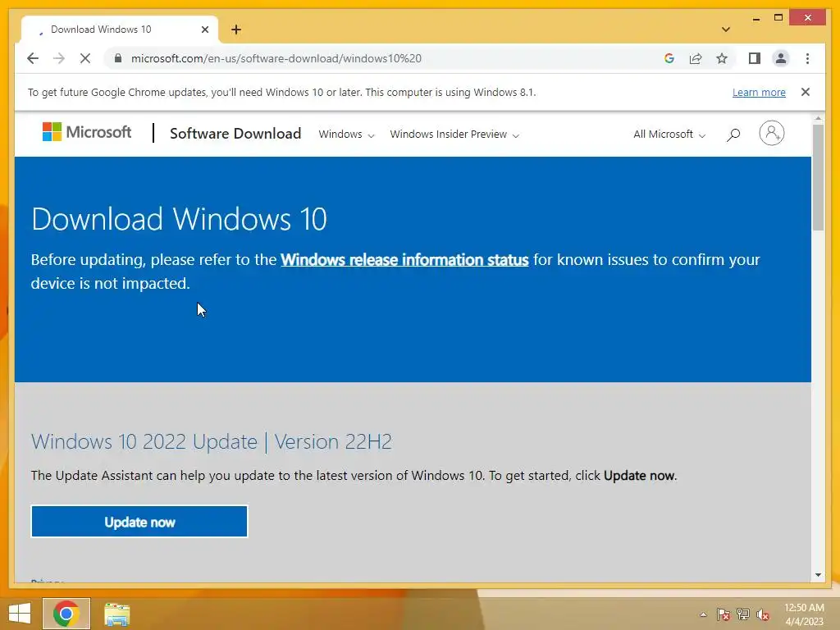Viewport: 840px width, 630px height.
Task: Bookmark this page with the star icon
Action: coord(722,58)
